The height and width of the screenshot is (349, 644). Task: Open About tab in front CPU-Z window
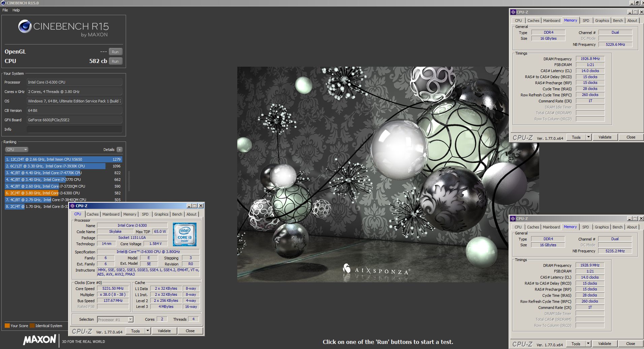pos(191,214)
